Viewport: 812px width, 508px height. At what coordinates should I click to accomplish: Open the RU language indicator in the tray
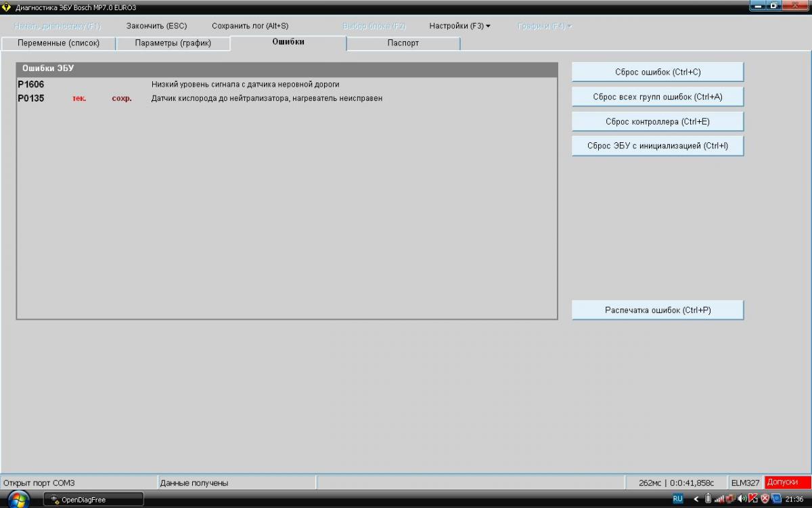pyautogui.click(x=677, y=499)
